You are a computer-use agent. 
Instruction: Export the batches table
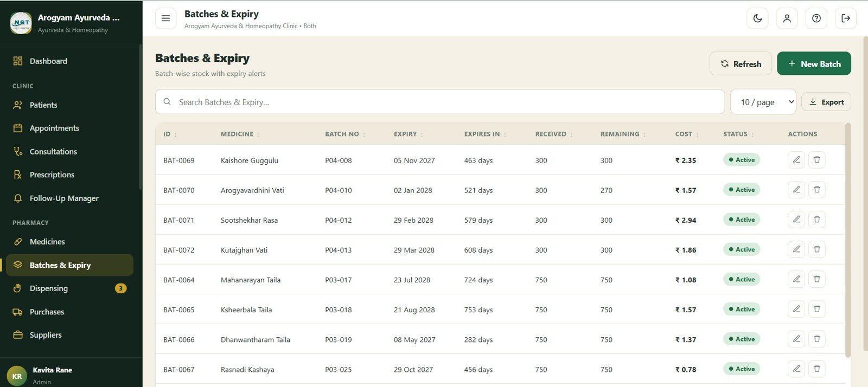[826, 102]
